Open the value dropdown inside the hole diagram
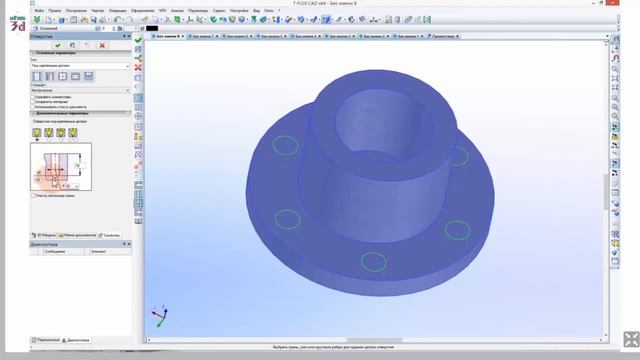Viewport: 640px width, 360px height. pos(77,187)
